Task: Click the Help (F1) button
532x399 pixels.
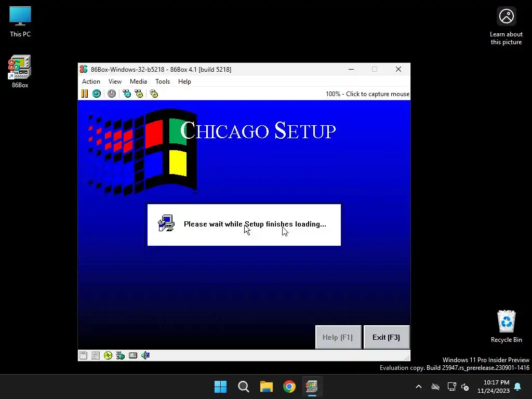Action: [x=338, y=337]
